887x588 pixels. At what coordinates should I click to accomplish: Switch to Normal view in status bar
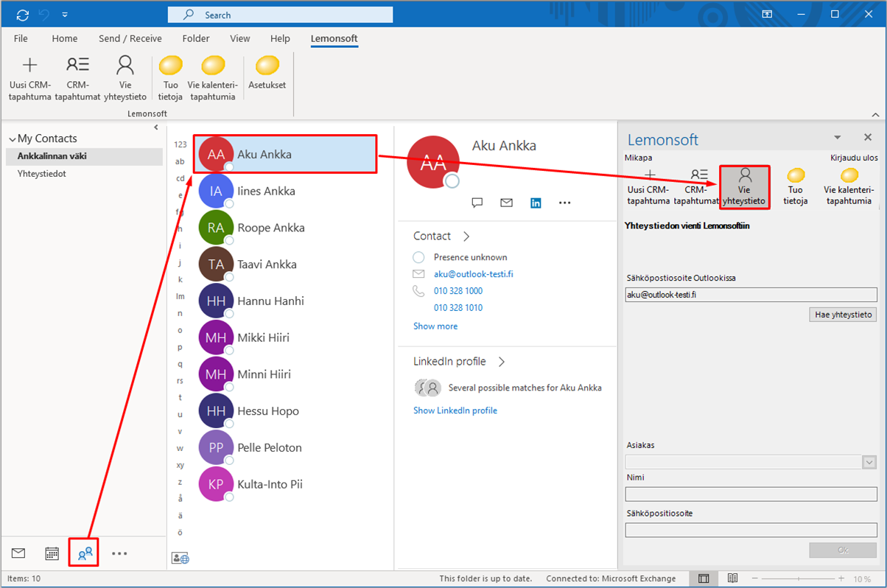click(x=704, y=578)
